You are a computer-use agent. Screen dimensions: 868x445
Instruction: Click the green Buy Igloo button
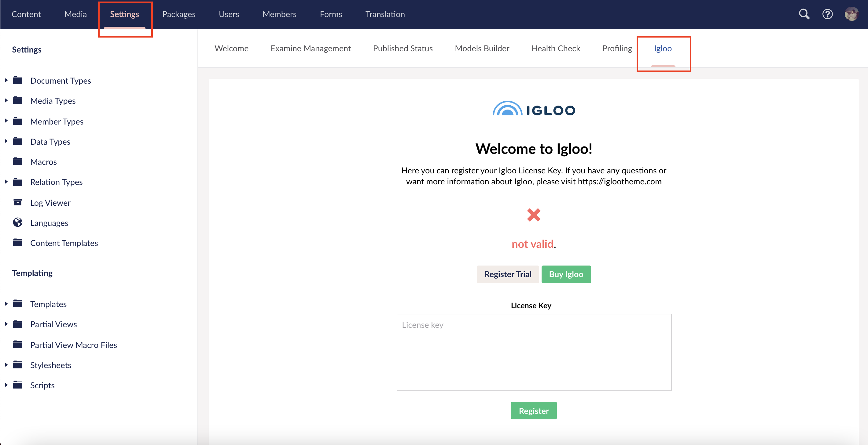pos(566,274)
